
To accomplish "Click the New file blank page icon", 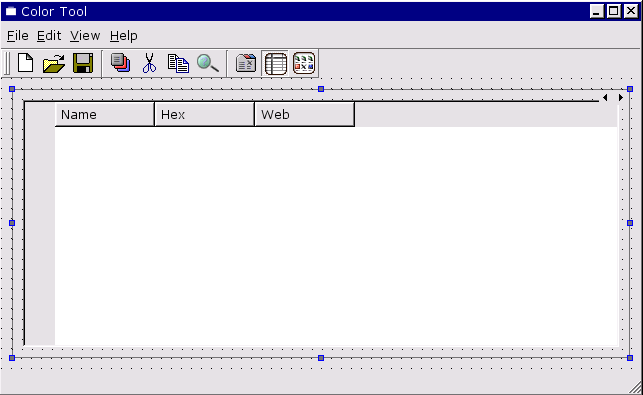I will click(x=25, y=63).
